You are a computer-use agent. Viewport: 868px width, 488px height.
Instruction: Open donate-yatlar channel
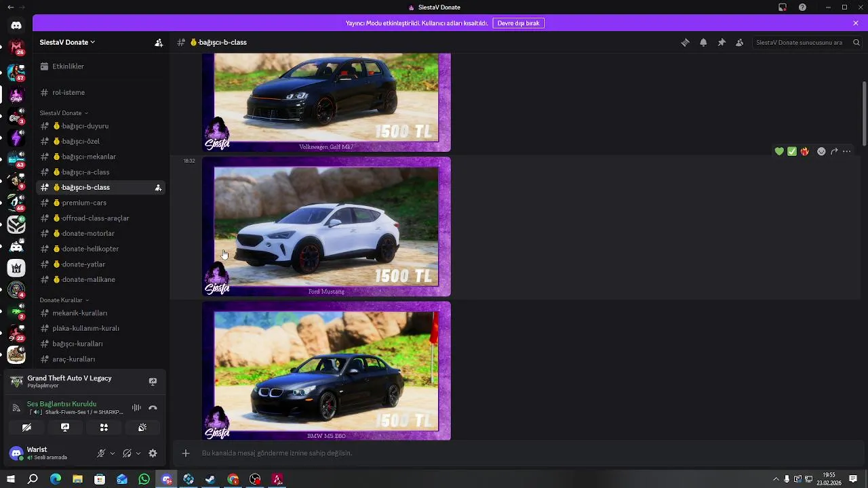101,264
